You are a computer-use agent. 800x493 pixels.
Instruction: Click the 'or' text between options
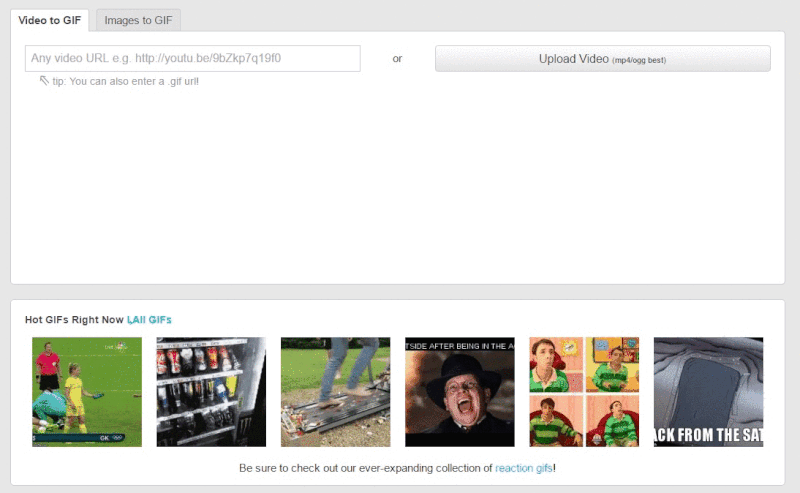point(397,59)
